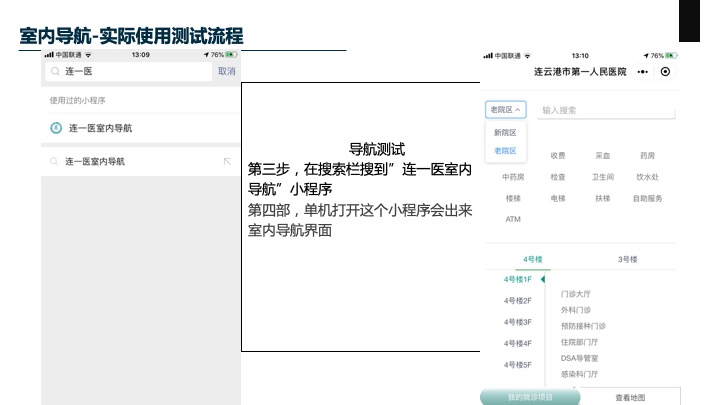
Task: Click the 预防接种门诊 location
Action: 583,326
